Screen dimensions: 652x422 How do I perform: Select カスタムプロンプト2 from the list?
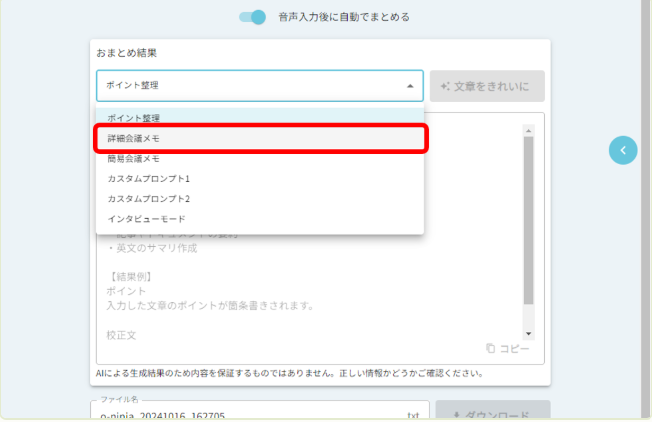click(x=148, y=198)
